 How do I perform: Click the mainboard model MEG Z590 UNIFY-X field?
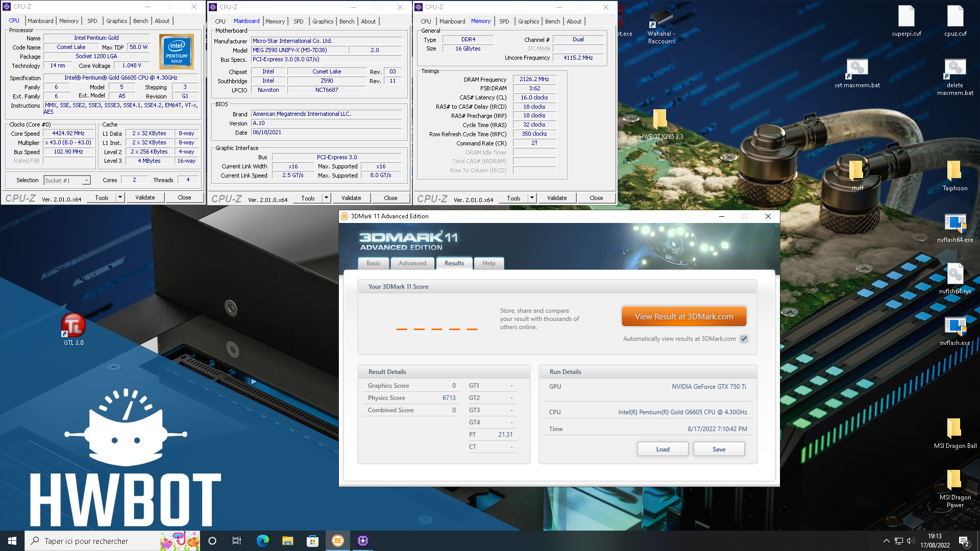tap(299, 50)
